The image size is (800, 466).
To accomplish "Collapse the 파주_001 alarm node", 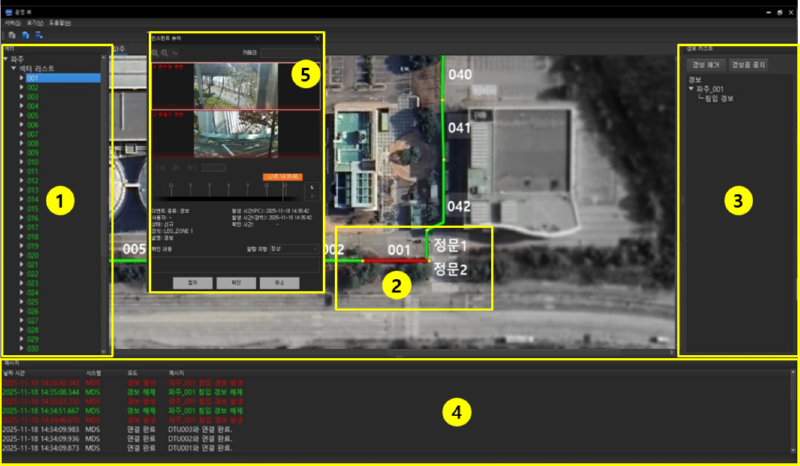I will [x=691, y=89].
